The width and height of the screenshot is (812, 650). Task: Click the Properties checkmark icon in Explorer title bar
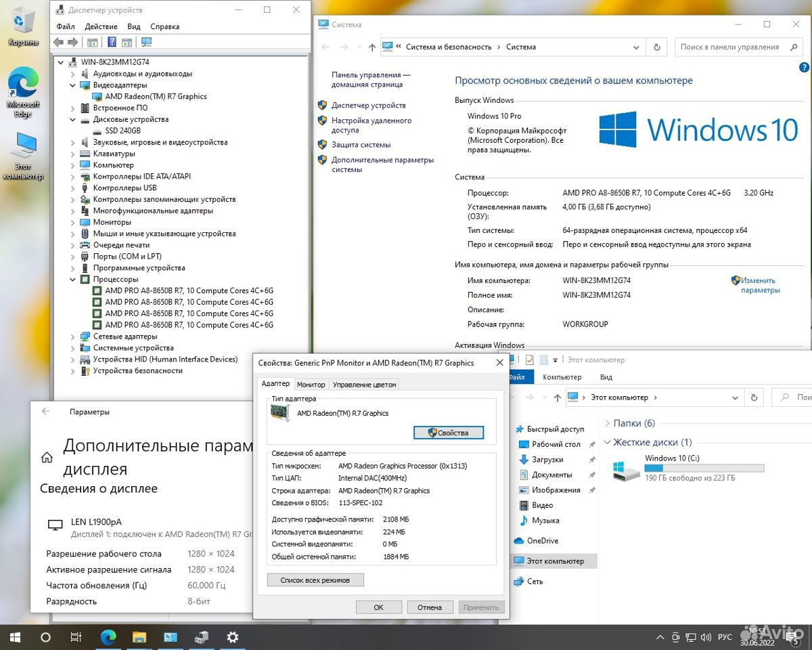pyautogui.click(x=529, y=360)
